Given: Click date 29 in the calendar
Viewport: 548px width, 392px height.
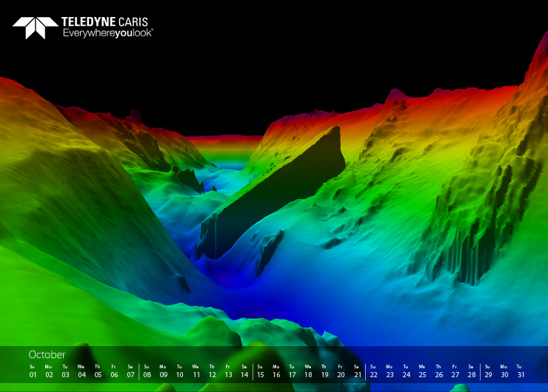Looking at the screenshot, I should click(x=488, y=374).
